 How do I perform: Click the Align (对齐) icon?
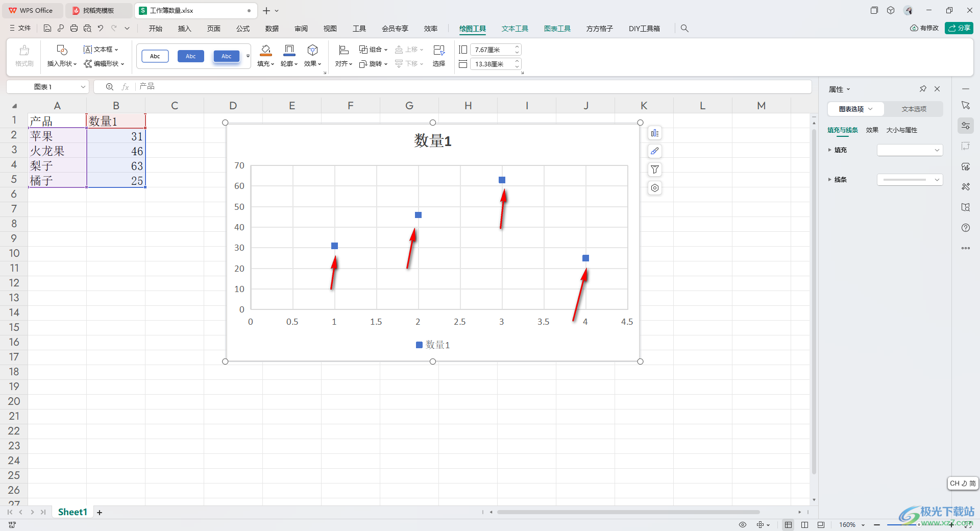coord(344,50)
